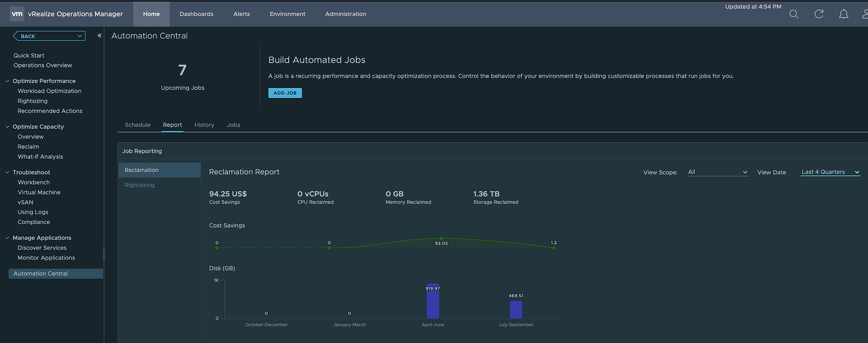Open the BACK dropdown button
868x343 pixels.
pyautogui.click(x=49, y=36)
